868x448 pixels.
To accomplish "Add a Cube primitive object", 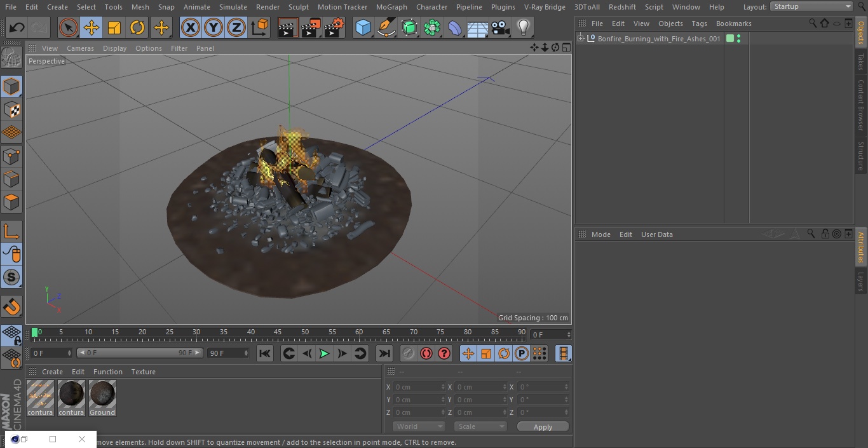I will point(363,28).
